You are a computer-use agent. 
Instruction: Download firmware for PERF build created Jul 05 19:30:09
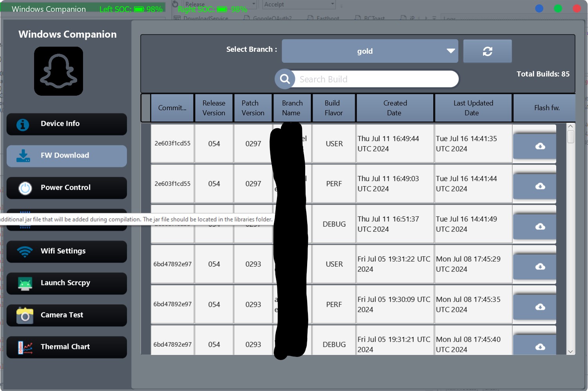[x=534, y=307]
